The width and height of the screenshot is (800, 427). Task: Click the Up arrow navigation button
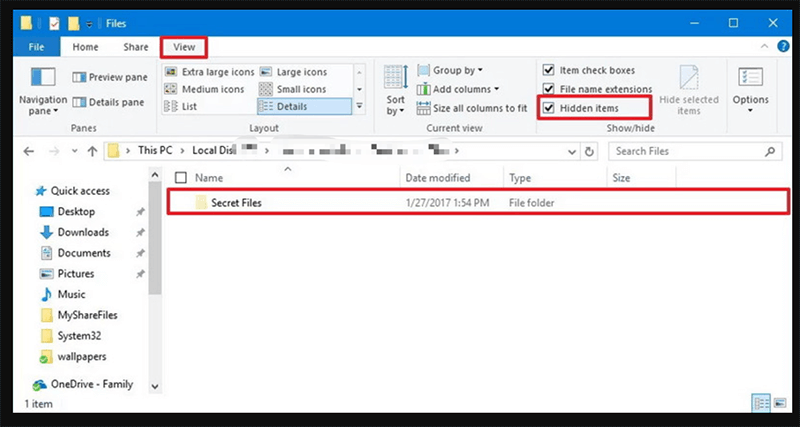[93, 151]
